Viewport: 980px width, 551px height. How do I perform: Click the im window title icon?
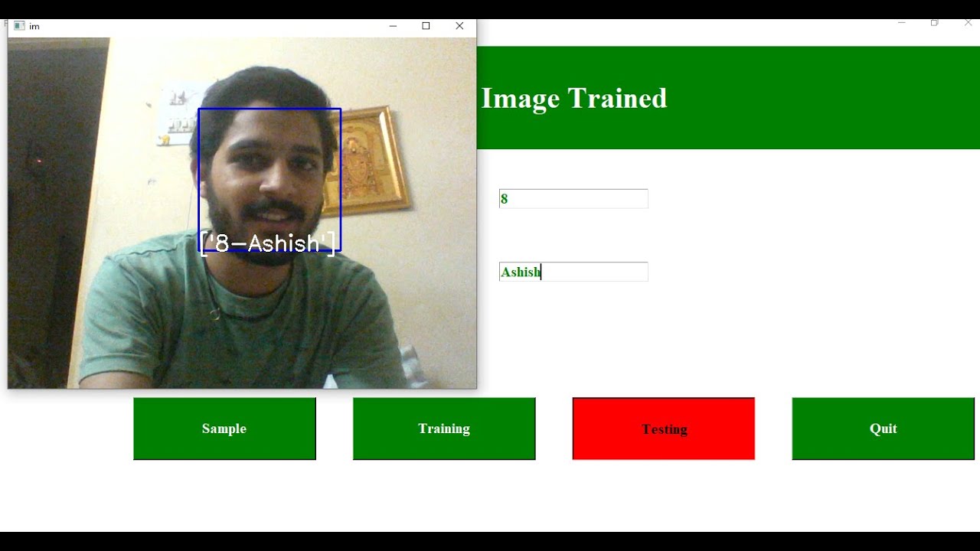click(x=19, y=26)
